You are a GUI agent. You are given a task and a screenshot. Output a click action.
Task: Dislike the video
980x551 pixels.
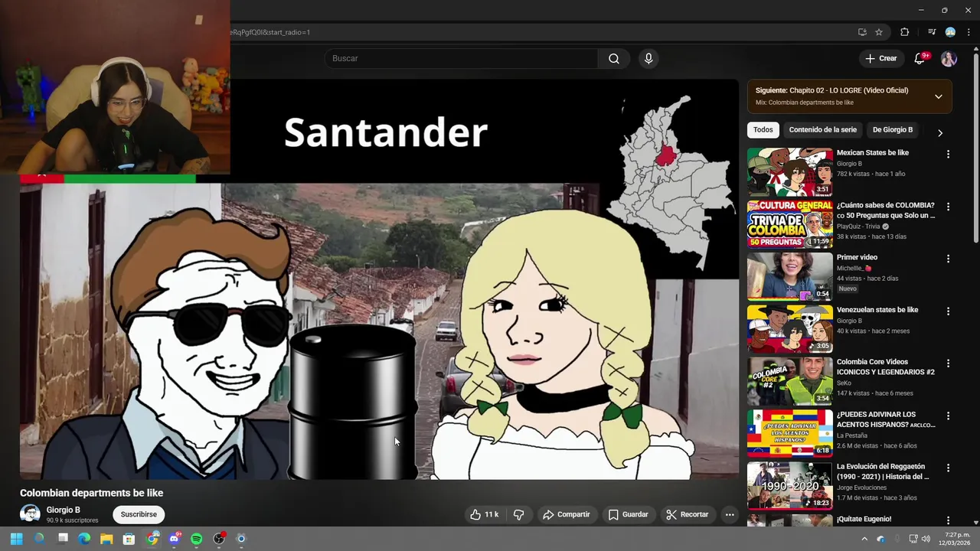(x=518, y=514)
